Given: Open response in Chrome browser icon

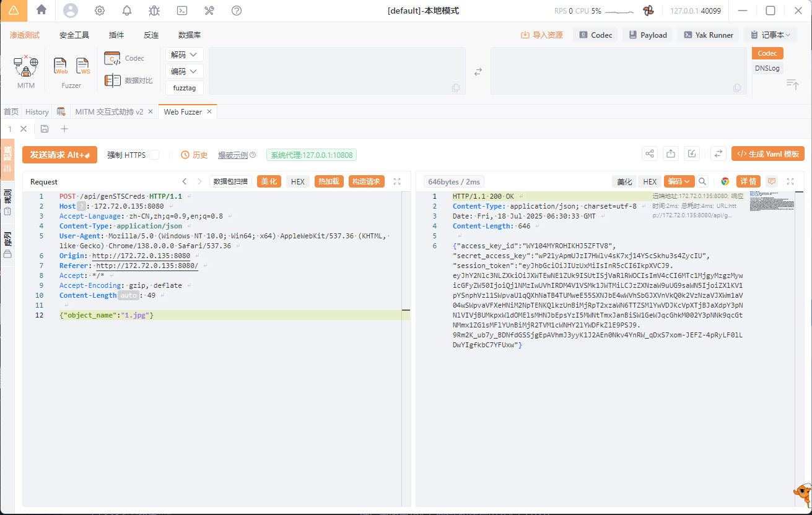Looking at the screenshot, I should pos(725,181).
